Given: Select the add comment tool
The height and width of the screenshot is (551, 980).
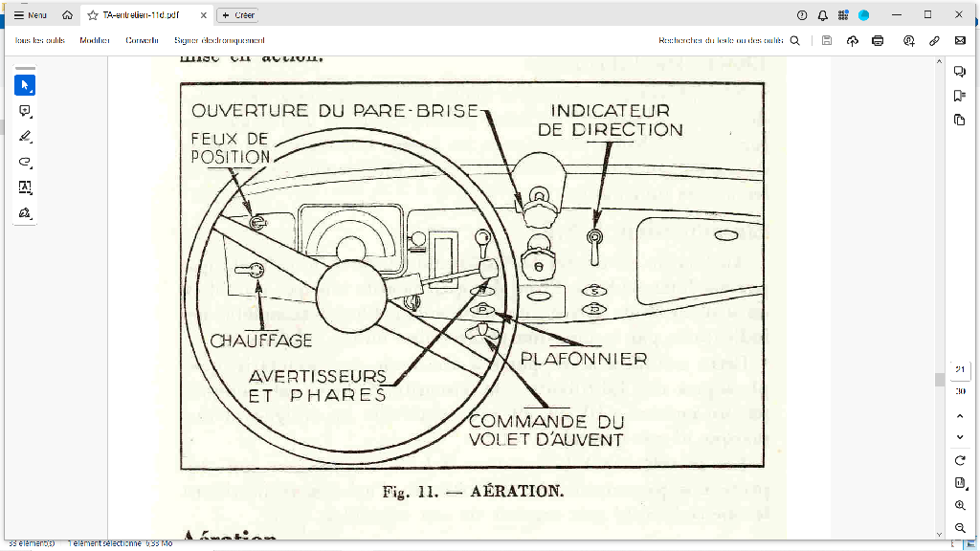Looking at the screenshot, I should [x=25, y=111].
